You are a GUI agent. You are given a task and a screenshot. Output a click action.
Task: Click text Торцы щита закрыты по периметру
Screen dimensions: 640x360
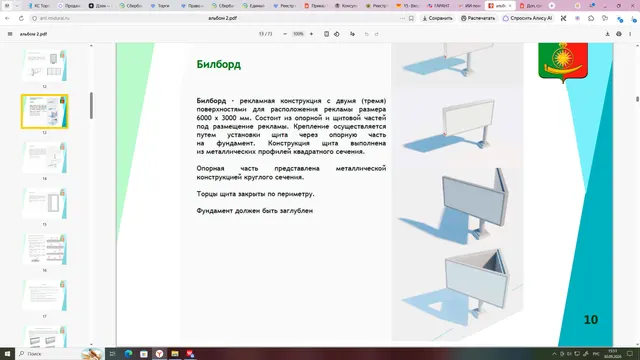pos(256,194)
